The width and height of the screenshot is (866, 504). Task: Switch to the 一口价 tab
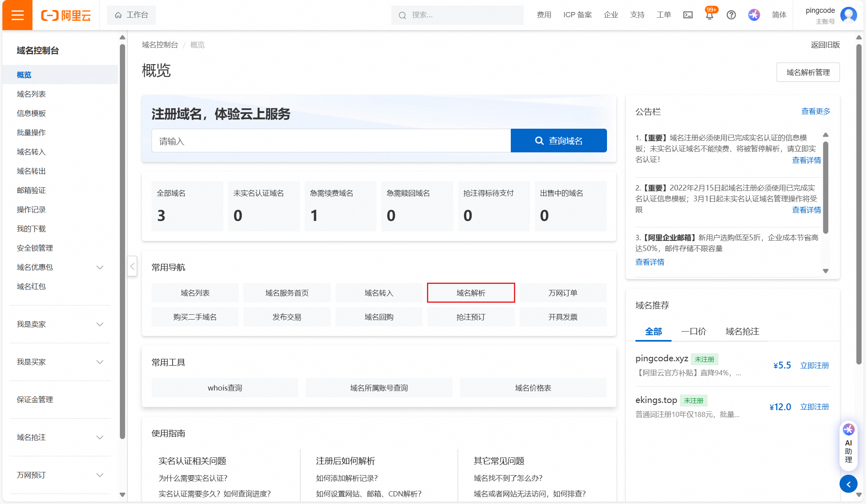(x=694, y=332)
